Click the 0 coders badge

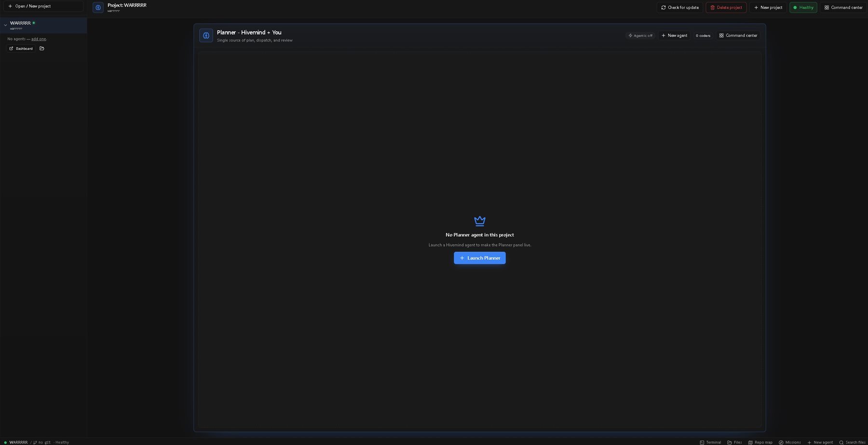point(703,36)
